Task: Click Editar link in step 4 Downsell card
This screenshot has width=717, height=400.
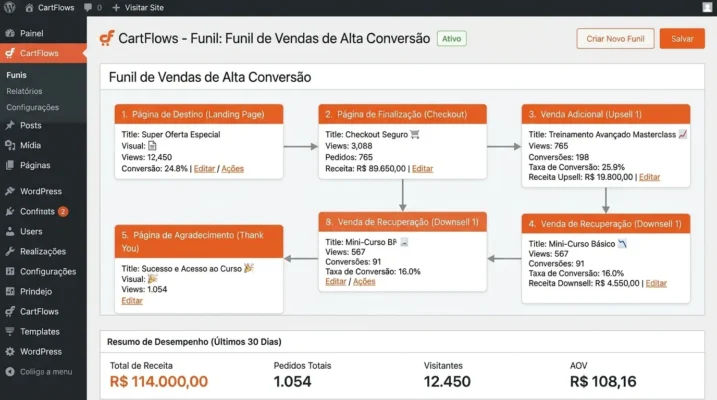Action: [x=656, y=283]
